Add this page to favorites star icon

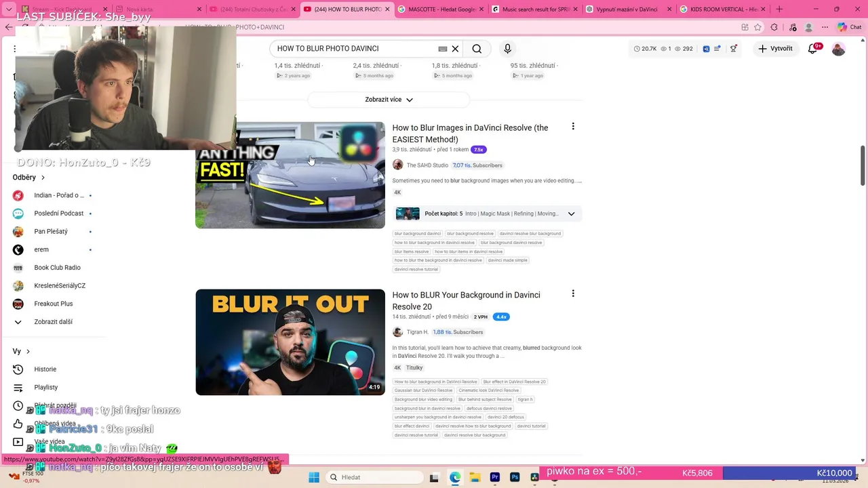pos(757,27)
